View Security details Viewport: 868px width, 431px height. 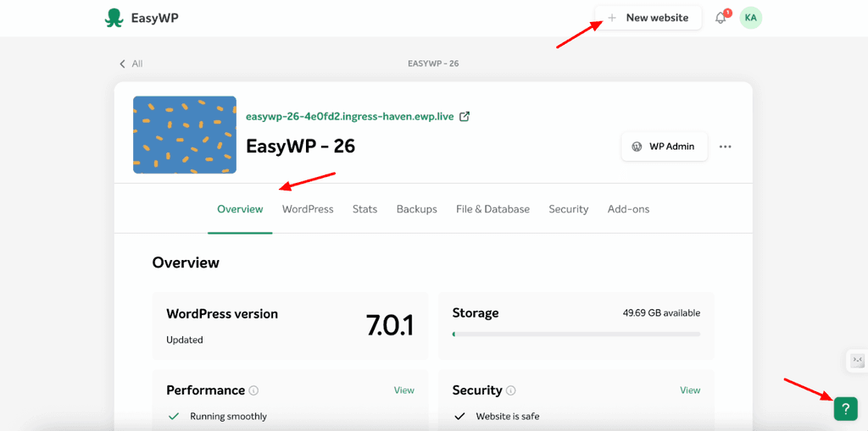tap(690, 390)
